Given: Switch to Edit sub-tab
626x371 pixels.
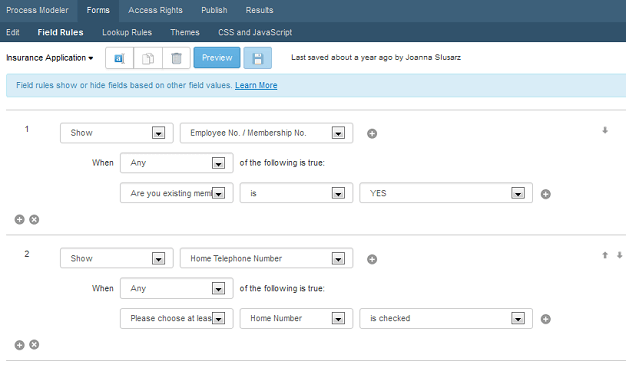Looking at the screenshot, I should [x=13, y=32].
